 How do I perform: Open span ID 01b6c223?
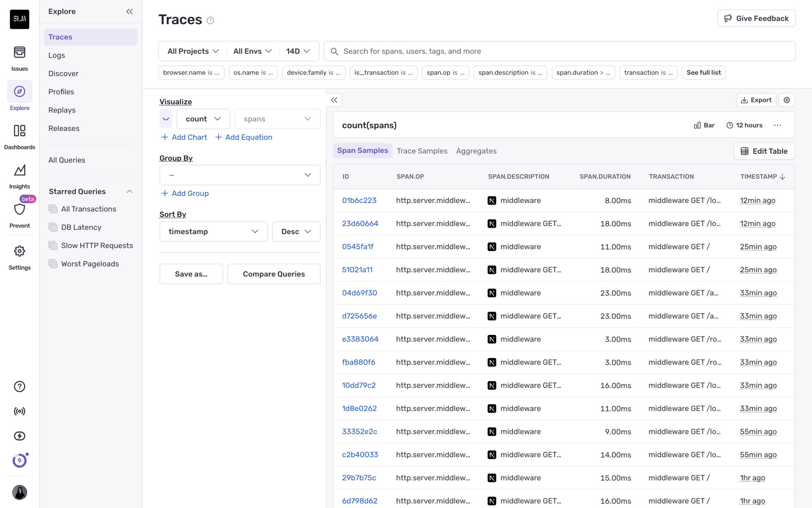point(359,201)
